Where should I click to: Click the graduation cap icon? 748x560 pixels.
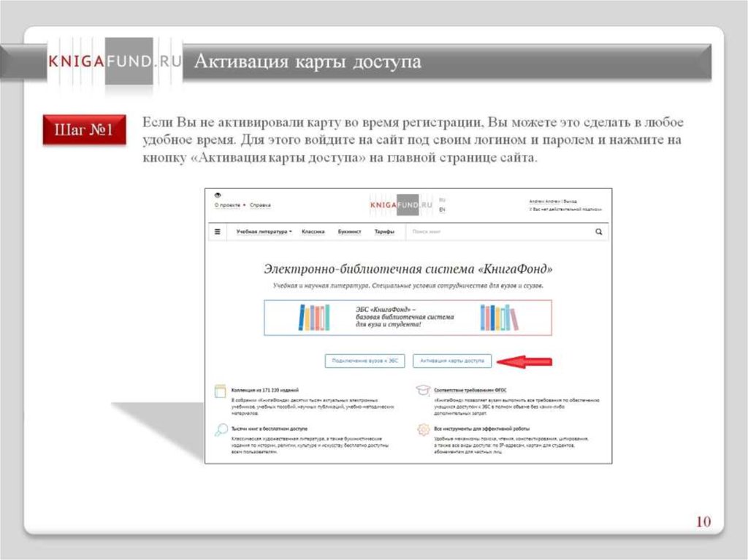(x=423, y=390)
